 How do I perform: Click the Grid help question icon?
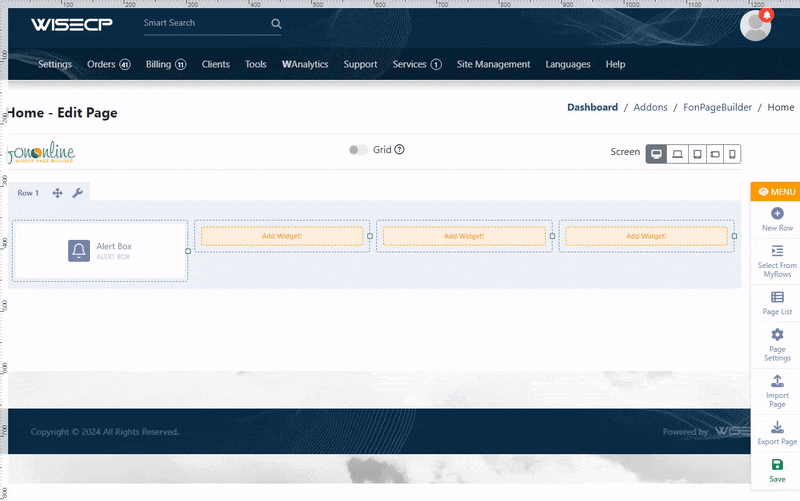click(x=399, y=149)
